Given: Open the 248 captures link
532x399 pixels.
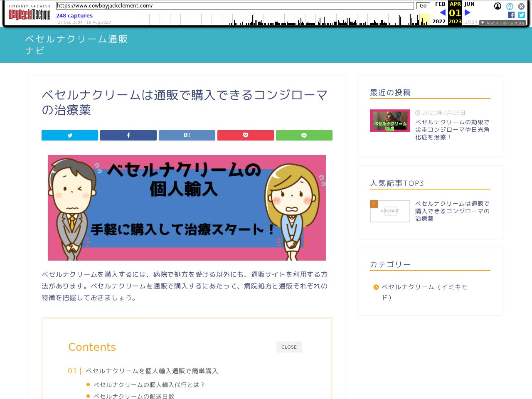Looking at the screenshot, I should (x=74, y=16).
